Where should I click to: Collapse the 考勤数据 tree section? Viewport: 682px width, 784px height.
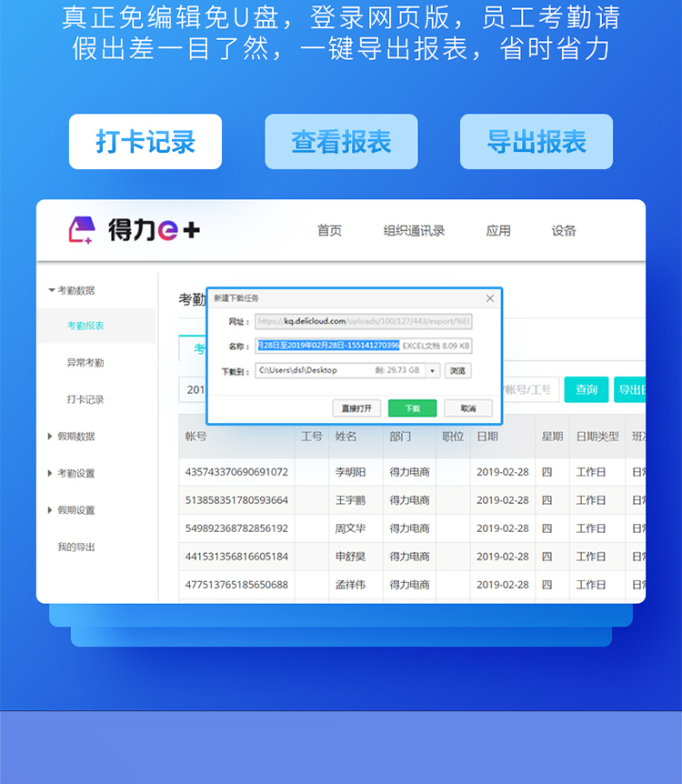[52, 290]
